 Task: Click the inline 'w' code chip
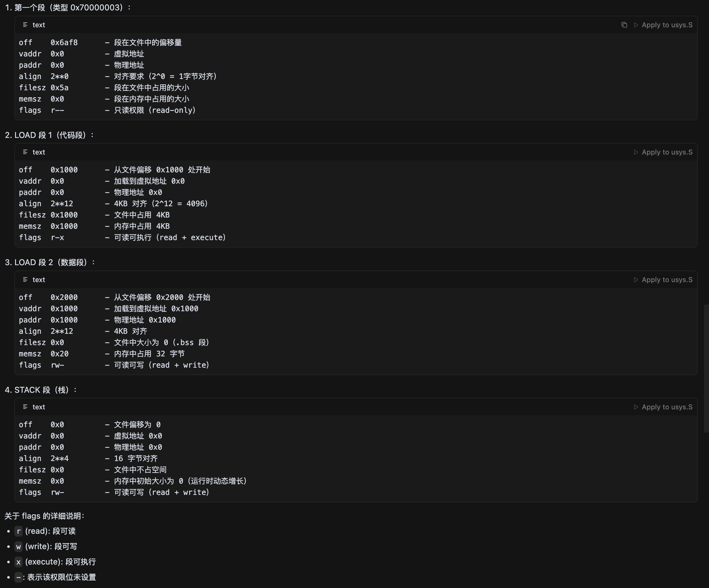coord(19,547)
